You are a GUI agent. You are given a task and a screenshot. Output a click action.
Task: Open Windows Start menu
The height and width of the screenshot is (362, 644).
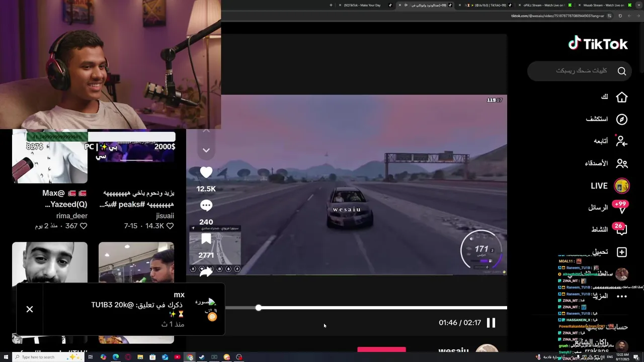5,357
